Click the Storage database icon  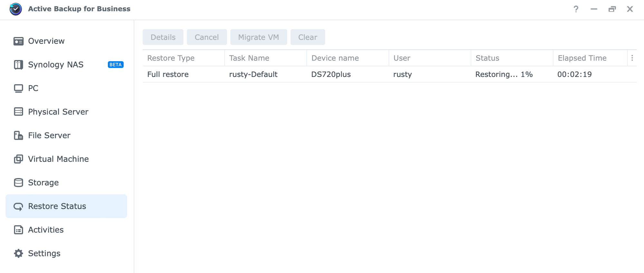(18, 183)
